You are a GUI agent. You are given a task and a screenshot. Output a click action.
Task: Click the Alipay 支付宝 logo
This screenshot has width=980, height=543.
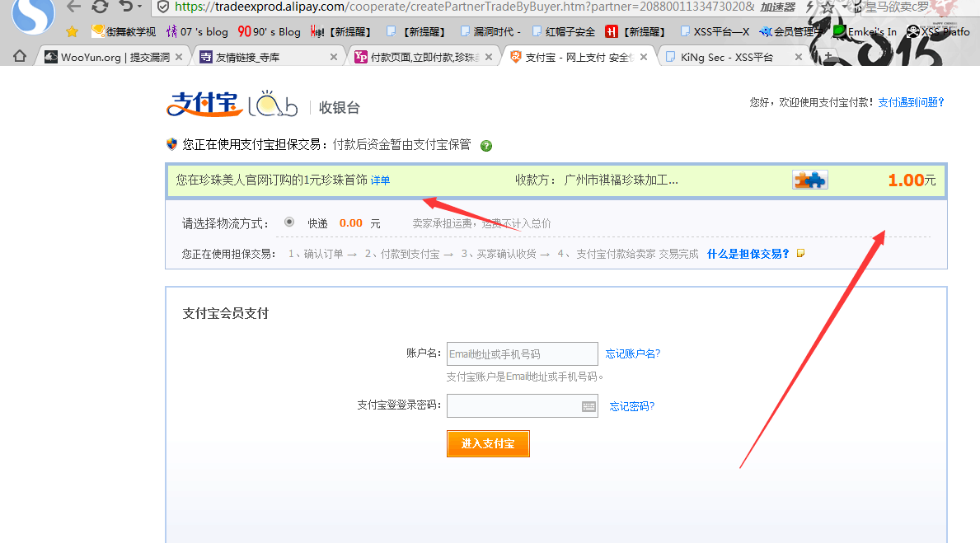click(204, 105)
